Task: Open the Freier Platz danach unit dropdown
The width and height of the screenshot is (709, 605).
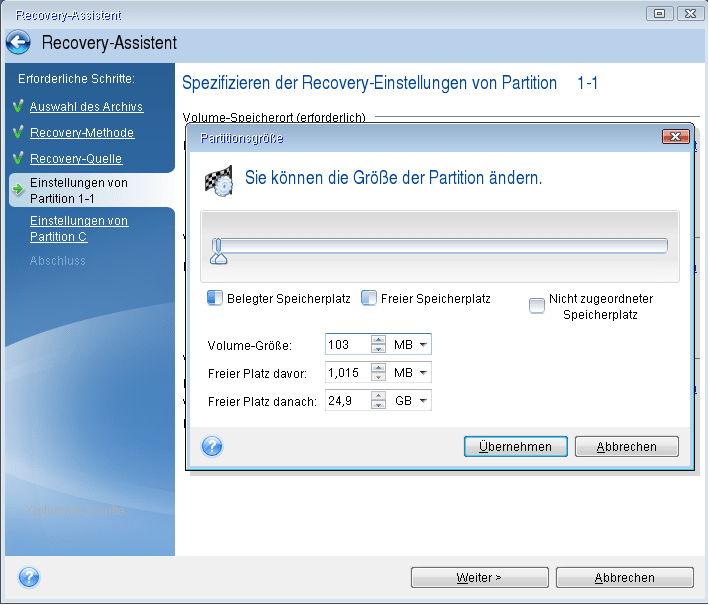Action: (x=412, y=401)
